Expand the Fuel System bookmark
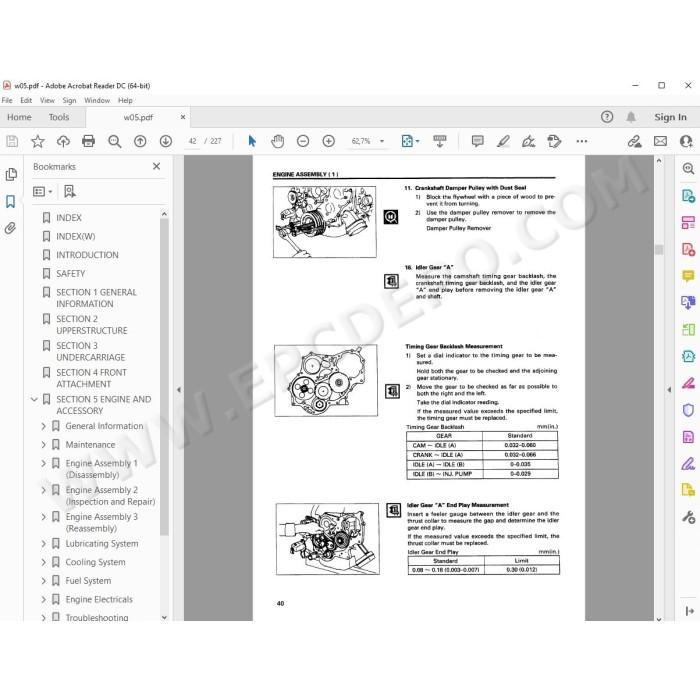This screenshot has width=700, height=700. [43, 581]
